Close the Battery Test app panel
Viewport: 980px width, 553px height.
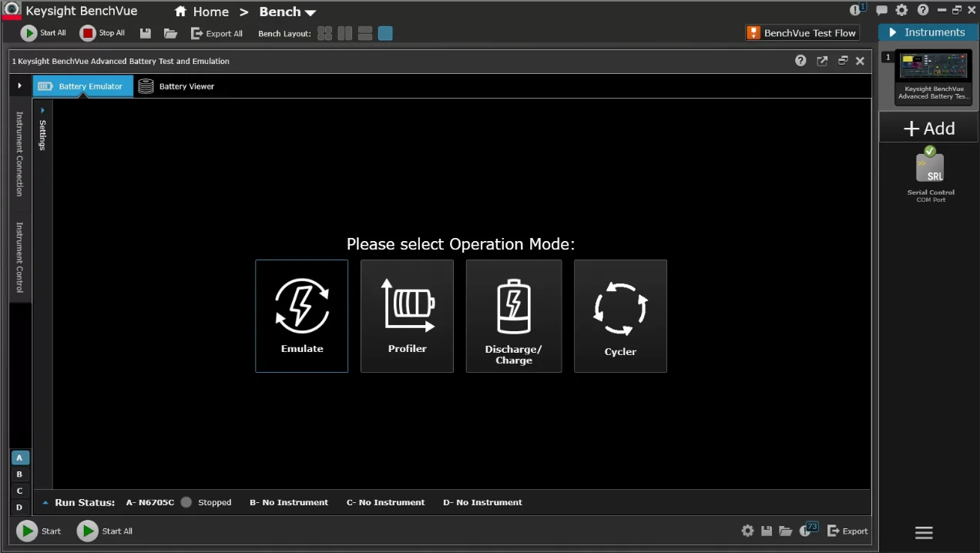point(861,61)
